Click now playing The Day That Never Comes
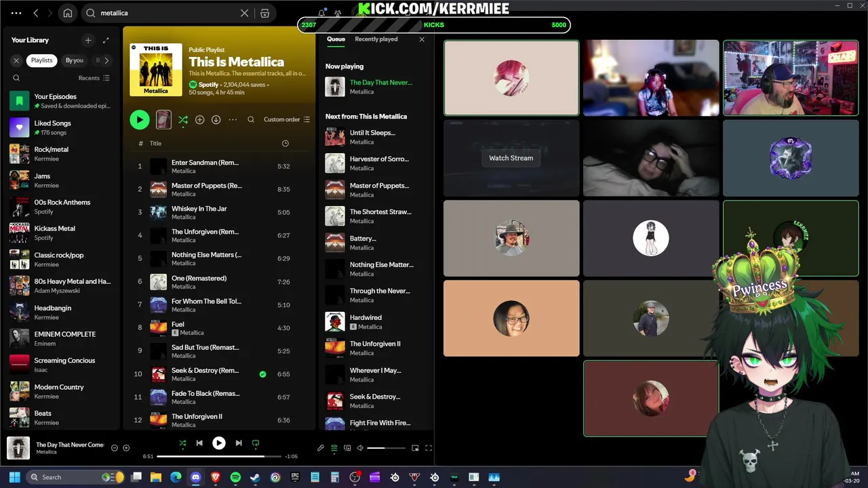This screenshot has width=868, height=488. tap(375, 87)
